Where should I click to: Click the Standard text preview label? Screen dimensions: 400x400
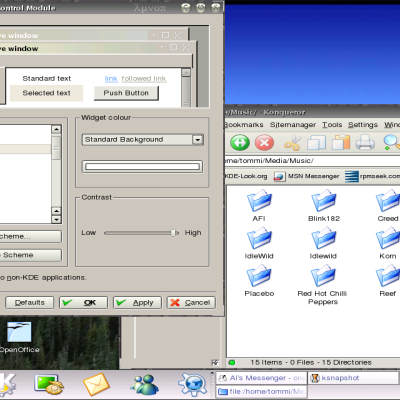47,79
